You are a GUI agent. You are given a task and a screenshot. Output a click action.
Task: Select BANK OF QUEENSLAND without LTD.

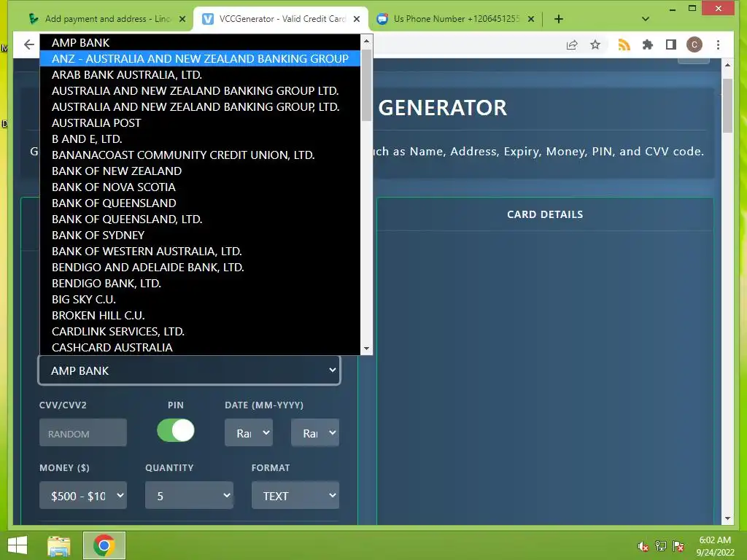coord(200,203)
